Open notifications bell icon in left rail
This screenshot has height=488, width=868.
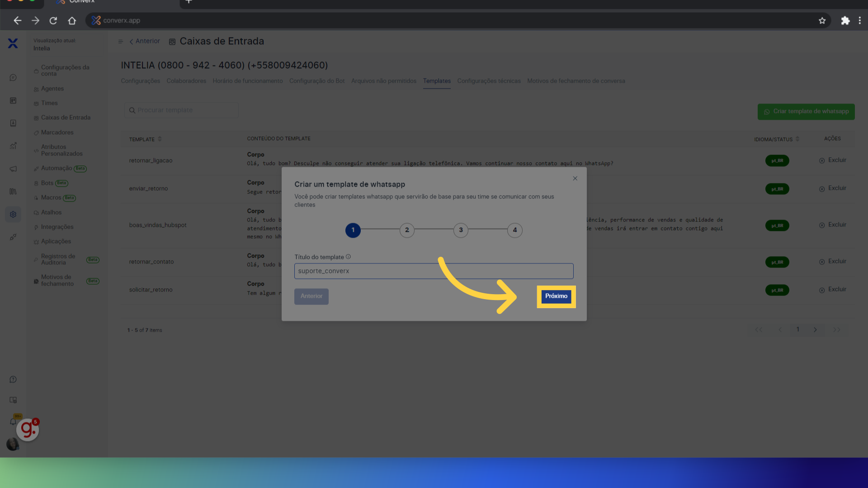click(x=13, y=422)
